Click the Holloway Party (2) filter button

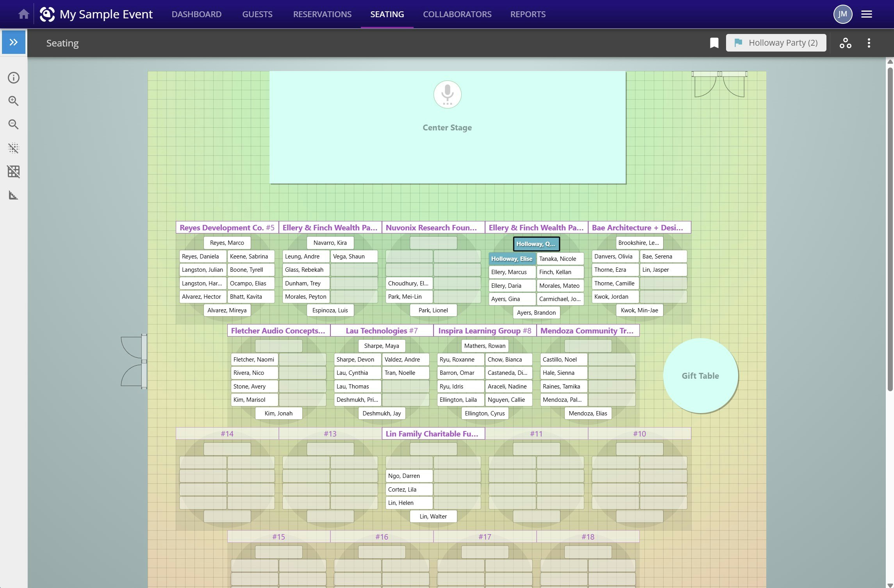[x=783, y=43]
